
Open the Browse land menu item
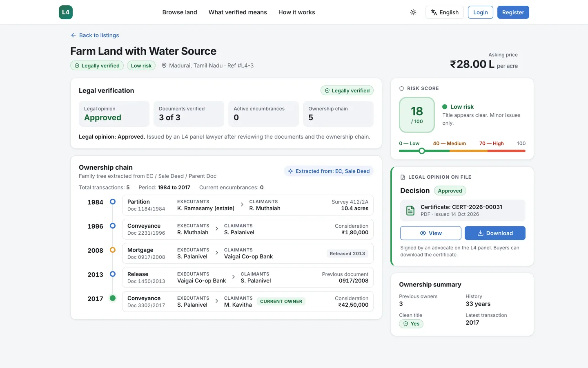(180, 12)
